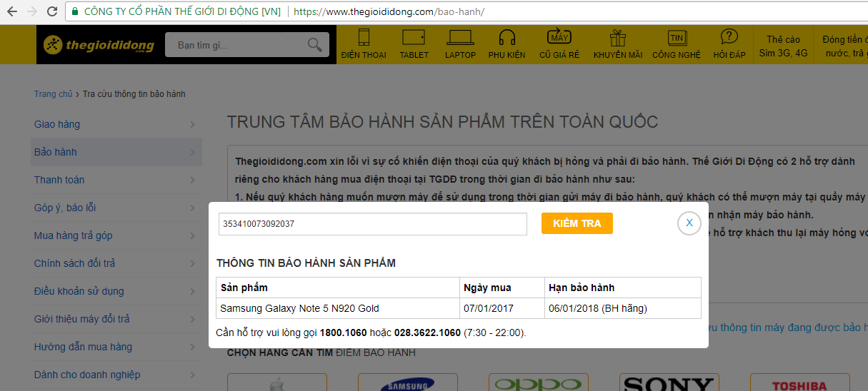868x391 pixels.
Task: Open the CÔNG NGHỆ tech news section
Action: point(676,45)
